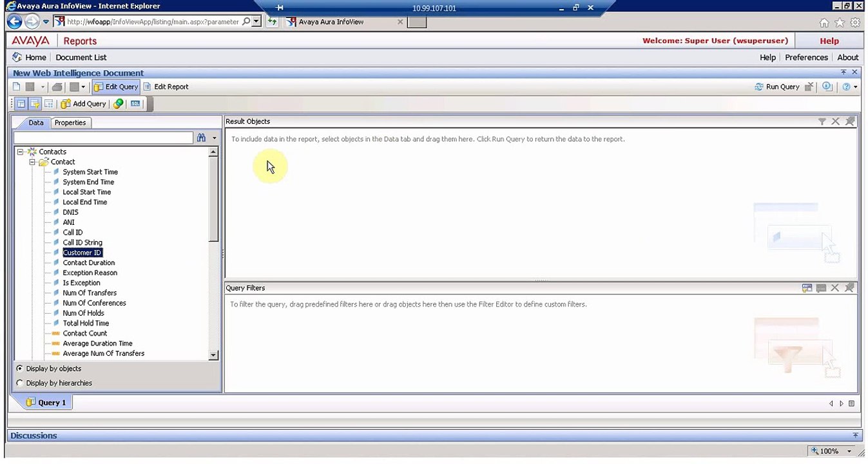Select System End Time object
The height and width of the screenshot is (464, 868).
88,182
